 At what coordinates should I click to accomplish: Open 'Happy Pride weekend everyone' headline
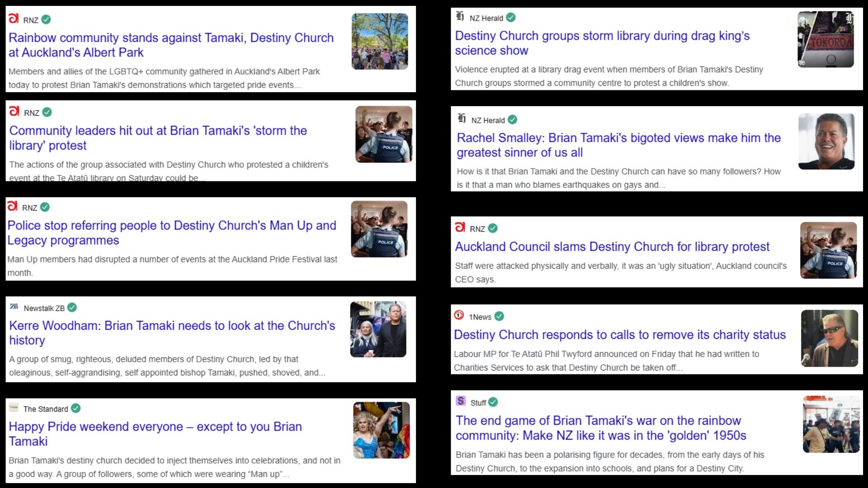[x=156, y=434]
